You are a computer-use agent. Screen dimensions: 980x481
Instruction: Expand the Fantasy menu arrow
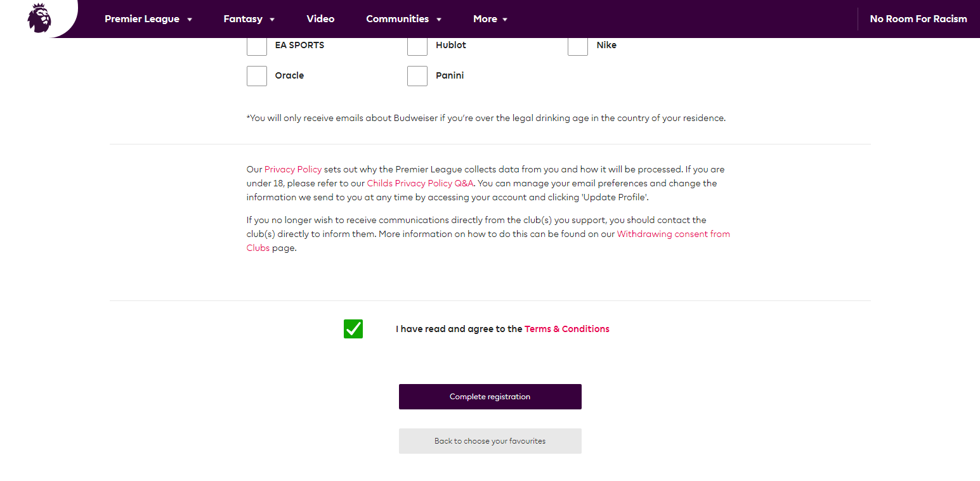[x=272, y=20]
